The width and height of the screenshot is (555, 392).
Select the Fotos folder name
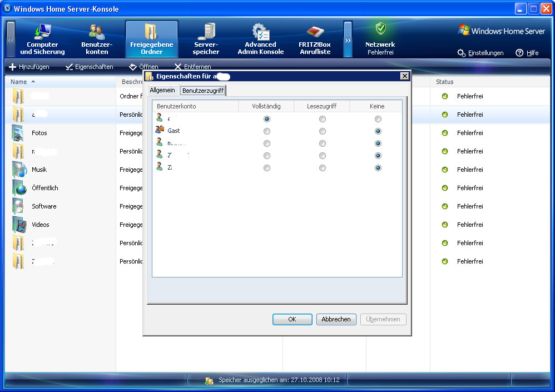(x=39, y=133)
